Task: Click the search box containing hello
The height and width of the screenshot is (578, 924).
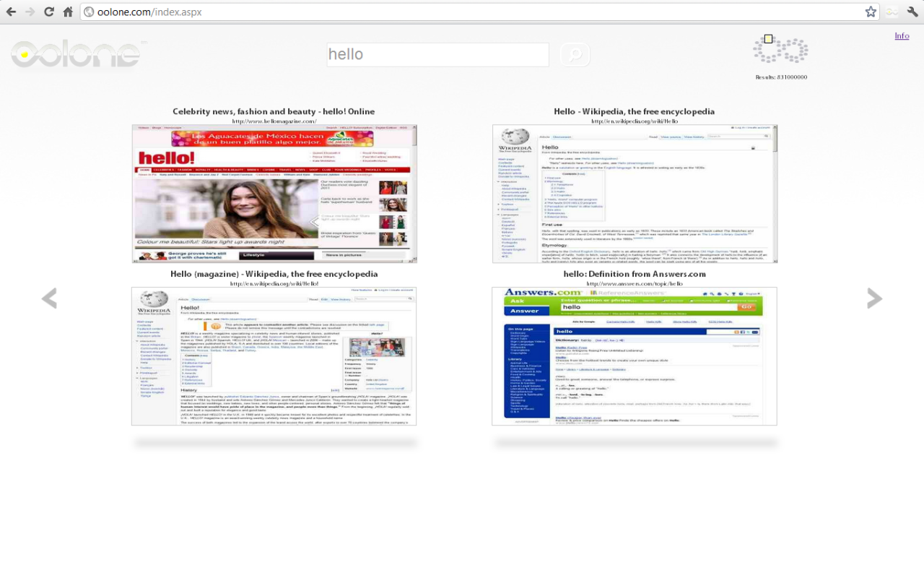Action: click(x=437, y=55)
